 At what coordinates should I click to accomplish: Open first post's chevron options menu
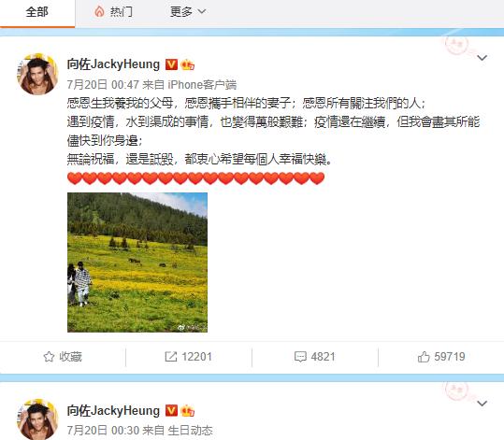(482, 58)
